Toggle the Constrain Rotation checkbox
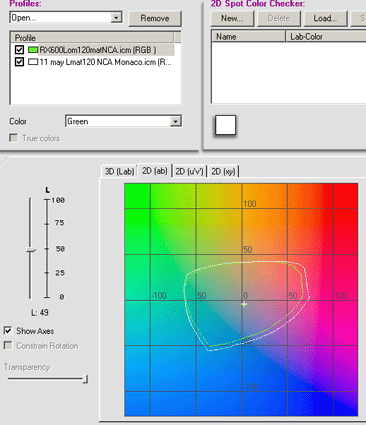Screen dimensions: 366x425 click(8, 345)
